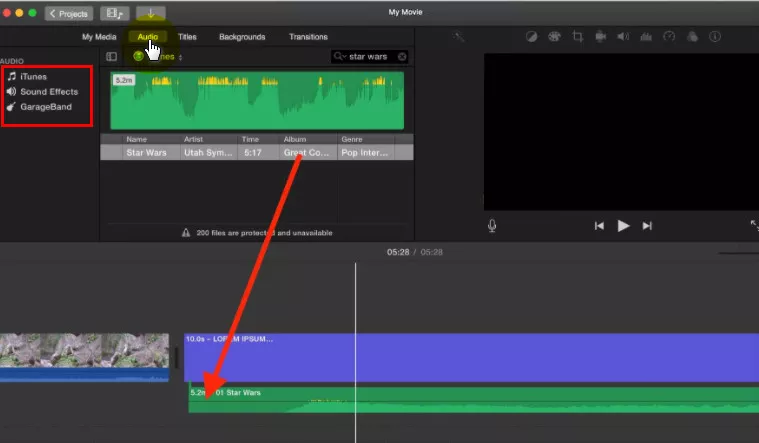Open the color correction palette tool
Viewport: 759px width, 443px height.
(x=554, y=37)
